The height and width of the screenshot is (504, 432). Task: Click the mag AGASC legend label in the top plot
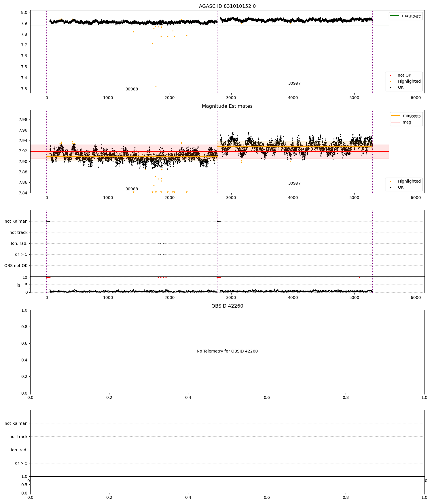point(411,16)
